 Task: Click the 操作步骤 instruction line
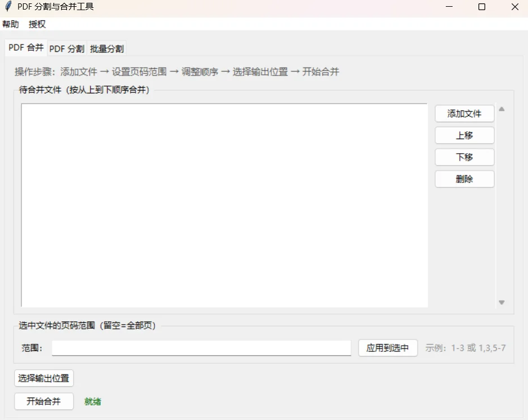(177, 72)
